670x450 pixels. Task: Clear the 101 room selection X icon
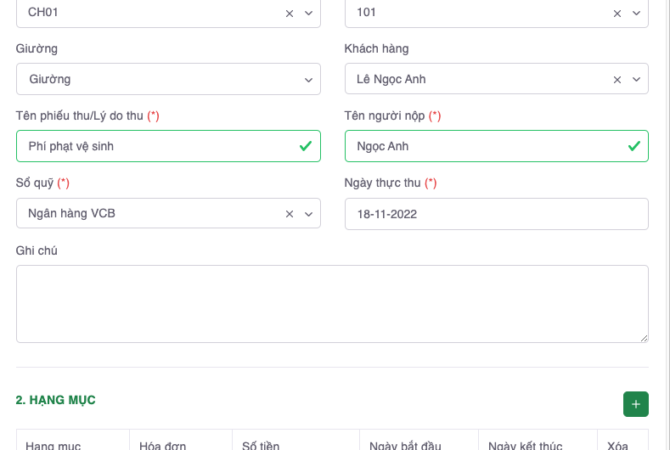click(618, 14)
